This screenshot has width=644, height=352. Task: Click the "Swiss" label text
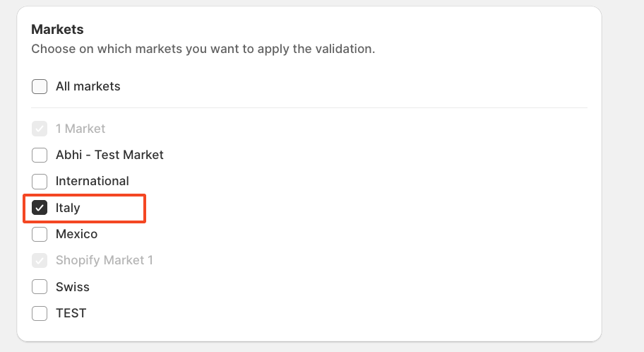pyautogui.click(x=73, y=287)
